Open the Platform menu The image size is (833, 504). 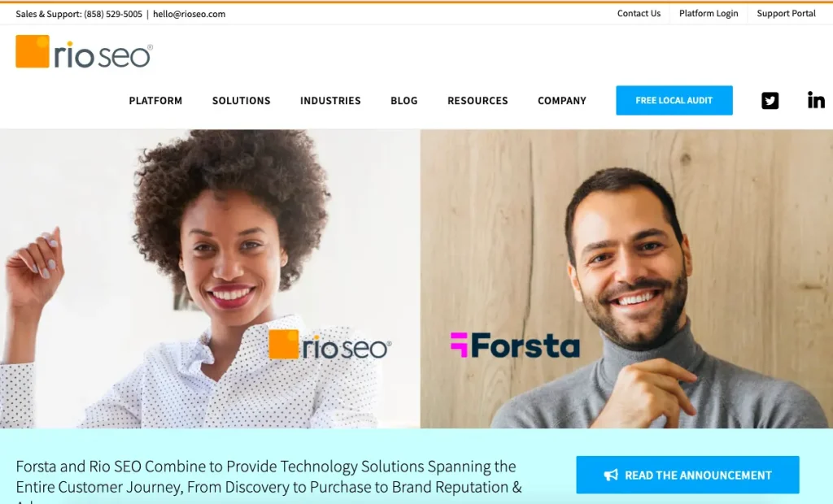[155, 100]
